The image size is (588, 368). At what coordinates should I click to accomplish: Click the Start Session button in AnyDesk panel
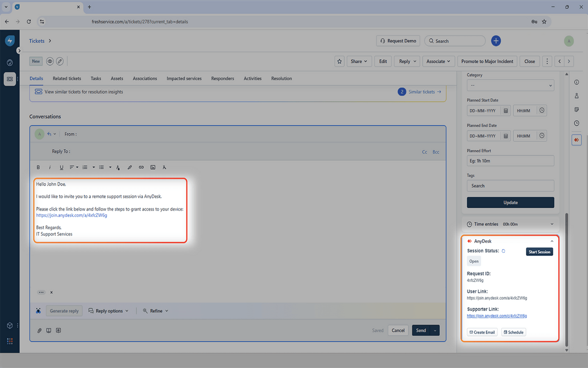539,252
